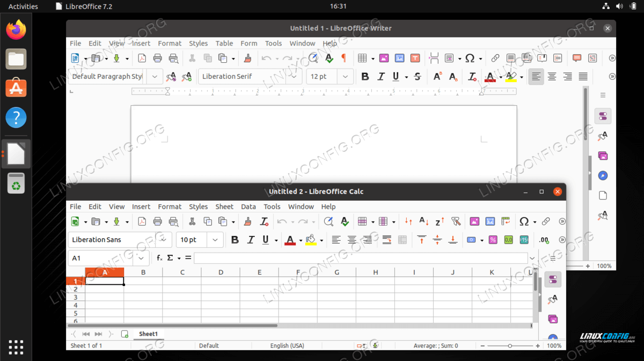Toggle Strikethrough in Writer formatting bar
This screenshot has width=644, height=361.
[418, 77]
